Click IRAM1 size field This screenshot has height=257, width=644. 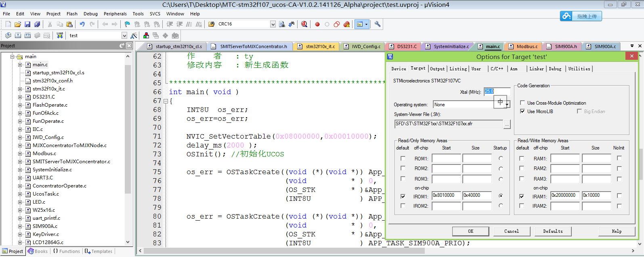[596, 196]
